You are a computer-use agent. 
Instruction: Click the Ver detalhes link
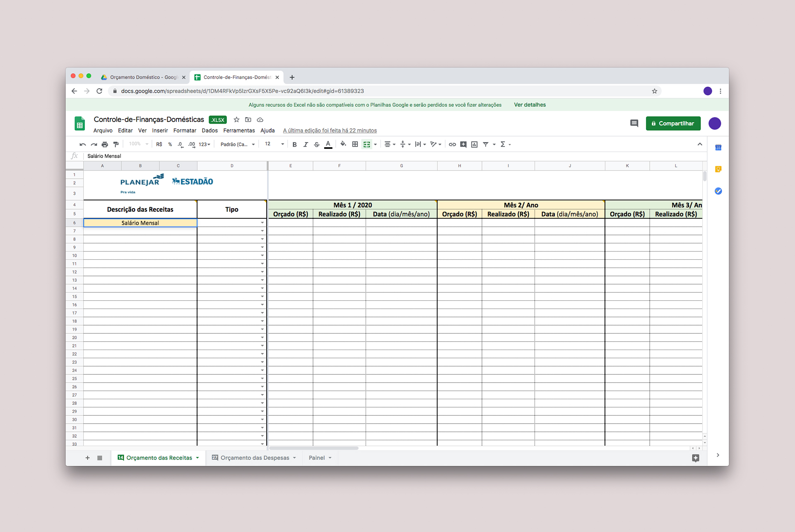(x=530, y=105)
